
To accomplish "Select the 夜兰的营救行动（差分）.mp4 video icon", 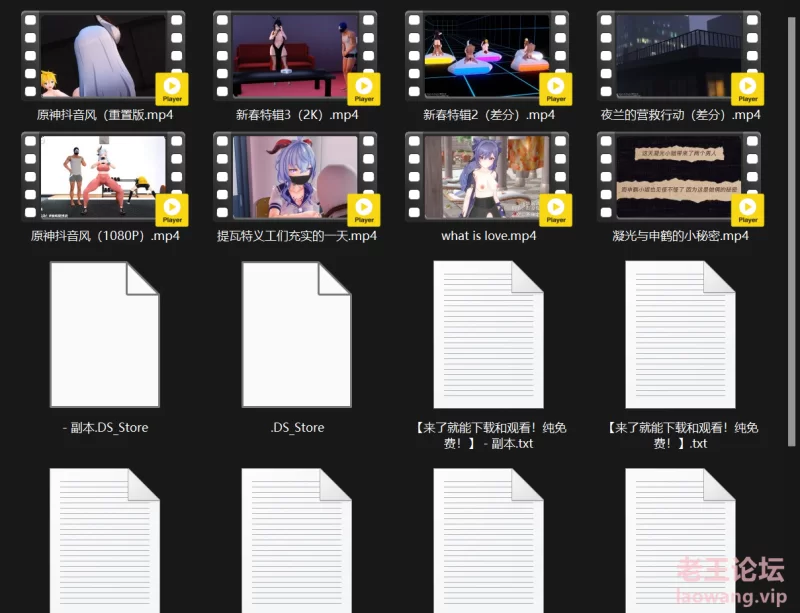I will click(x=680, y=56).
